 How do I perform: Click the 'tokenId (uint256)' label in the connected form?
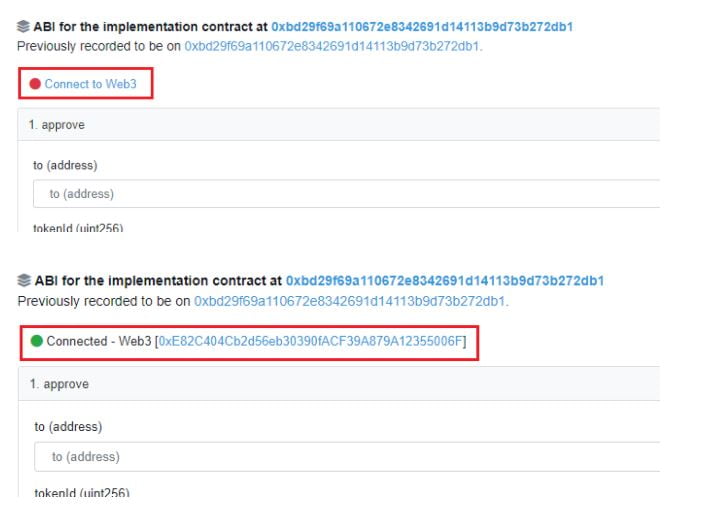click(82, 492)
